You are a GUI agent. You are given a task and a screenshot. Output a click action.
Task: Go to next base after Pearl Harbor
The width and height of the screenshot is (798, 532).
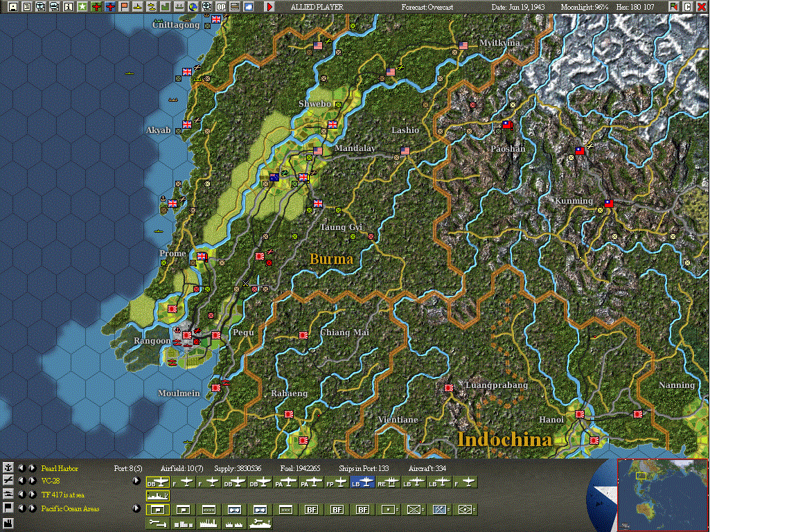pos(32,468)
